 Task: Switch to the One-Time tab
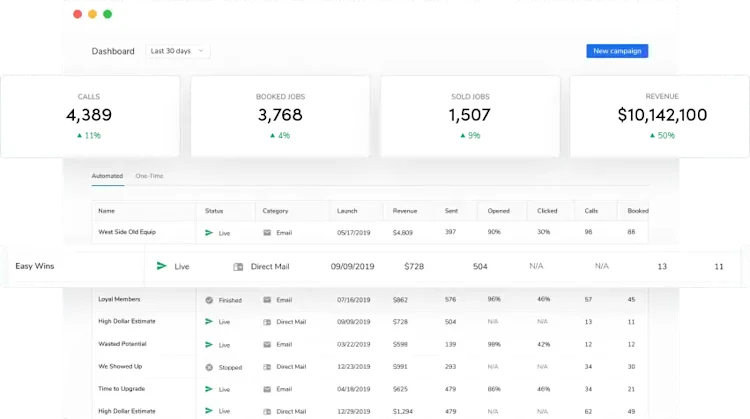click(149, 176)
